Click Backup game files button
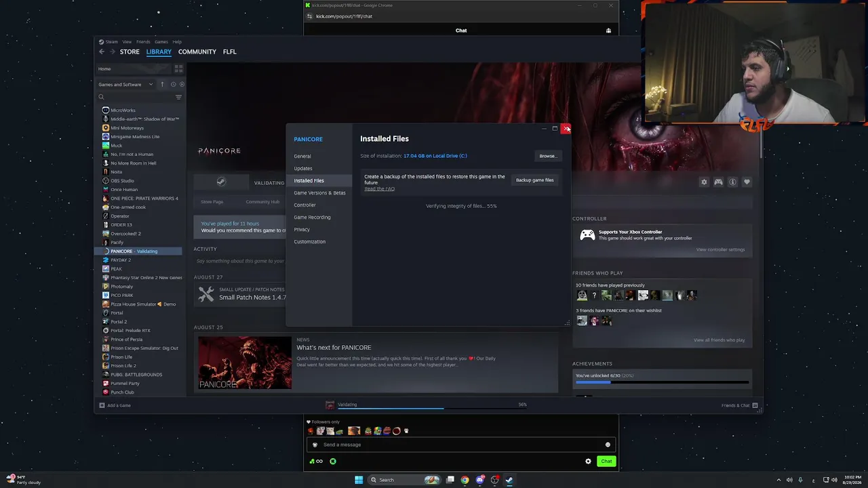This screenshot has width=868, height=488. (535, 180)
